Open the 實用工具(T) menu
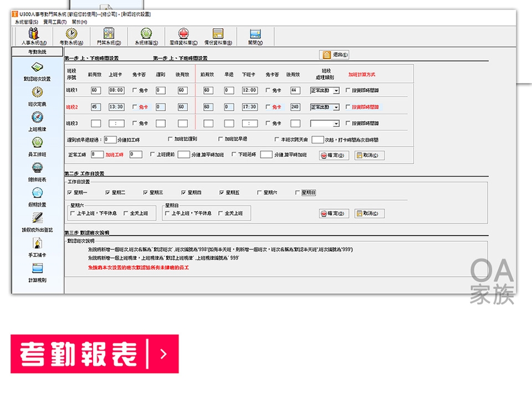This screenshot has width=532, height=393. pos(55,22)
